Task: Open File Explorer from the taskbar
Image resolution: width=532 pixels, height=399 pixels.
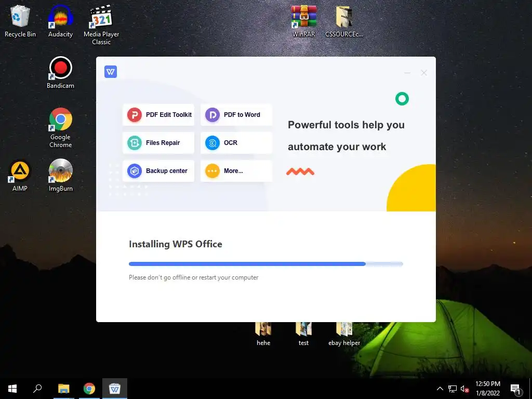Action: [x=63, y=389]
